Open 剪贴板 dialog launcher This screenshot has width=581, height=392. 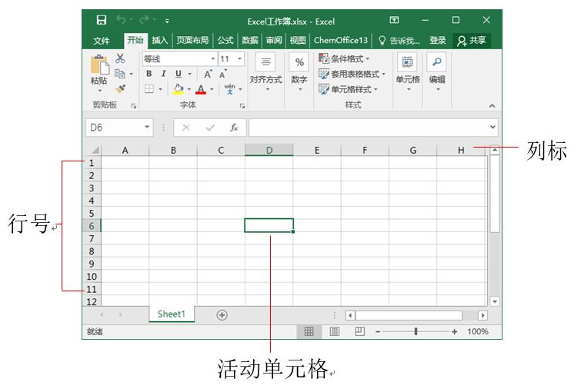134,106
